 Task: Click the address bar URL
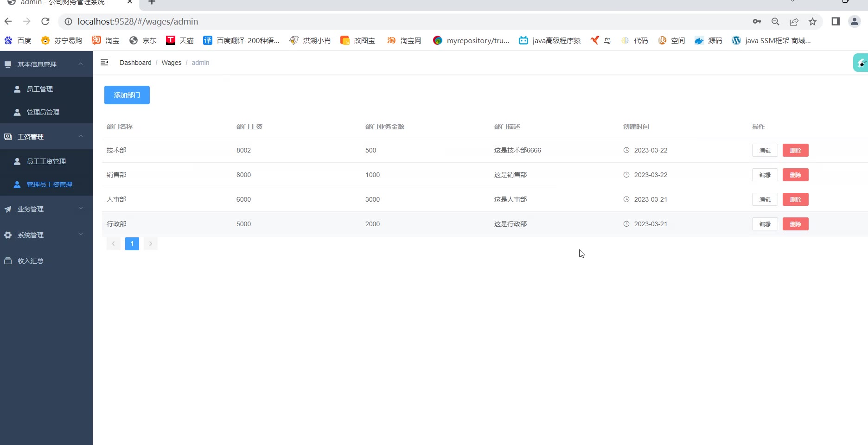pyautogui.click(x=138, y=21)
